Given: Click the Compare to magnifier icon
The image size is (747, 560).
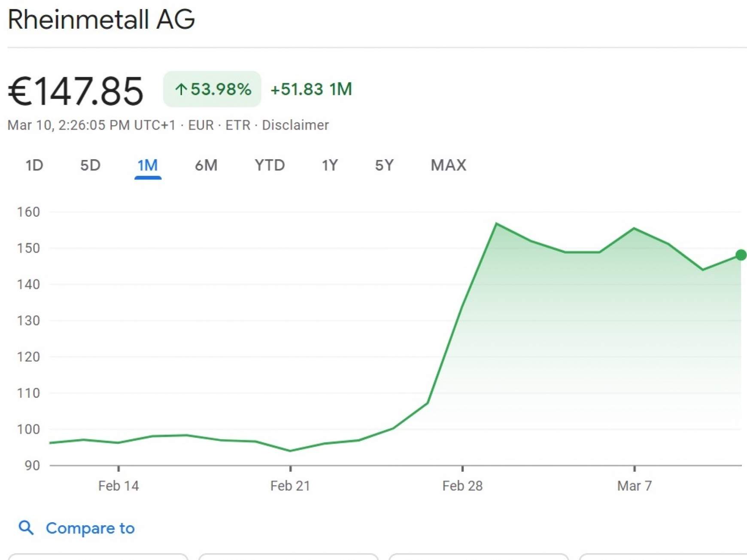Looking at the screenshot, I should [x=26, y=528].
